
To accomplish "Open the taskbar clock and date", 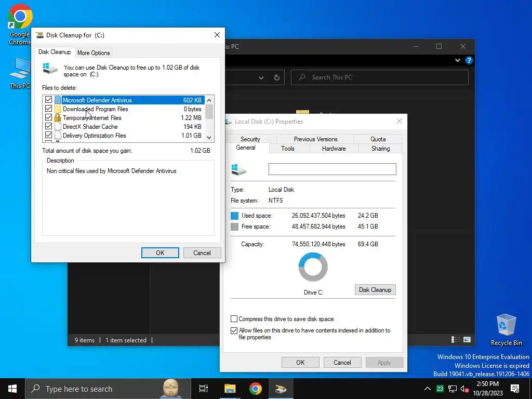I will 487,389.
